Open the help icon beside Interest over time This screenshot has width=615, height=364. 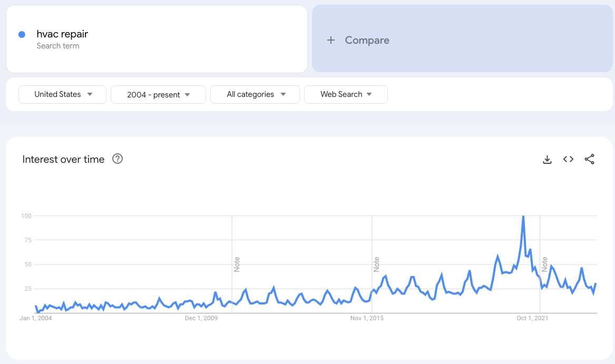(118, 159)
